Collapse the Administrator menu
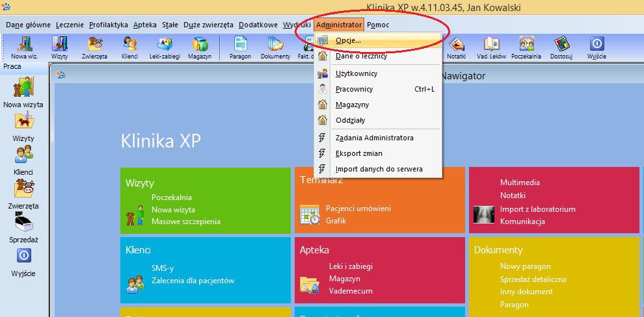Screen dimensions: 644x317 pos(340,25)
